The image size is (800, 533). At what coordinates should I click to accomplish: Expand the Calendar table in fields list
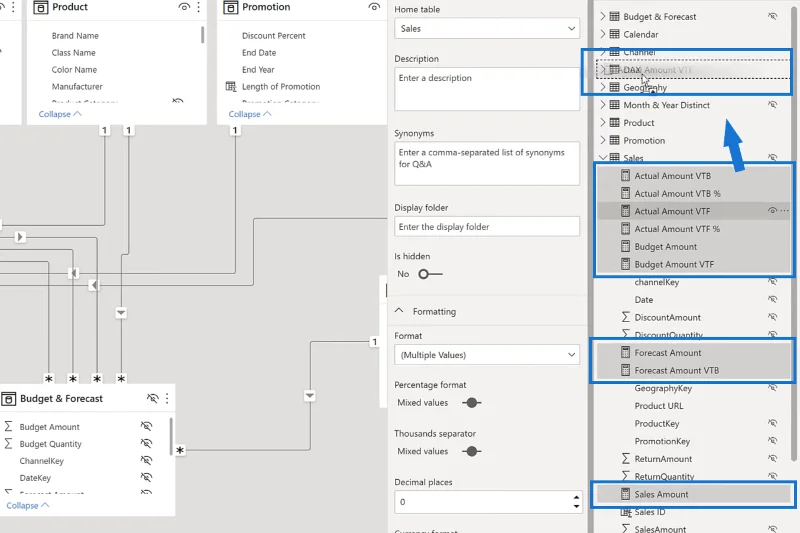[x=603, y=34]
